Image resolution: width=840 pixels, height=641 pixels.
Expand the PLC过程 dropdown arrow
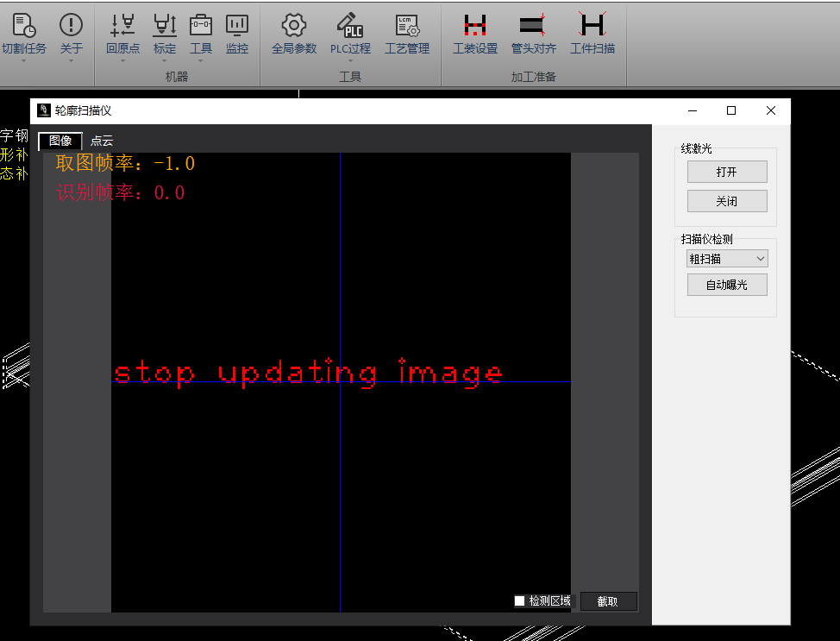pyautogui.click(x=350, y=61)
